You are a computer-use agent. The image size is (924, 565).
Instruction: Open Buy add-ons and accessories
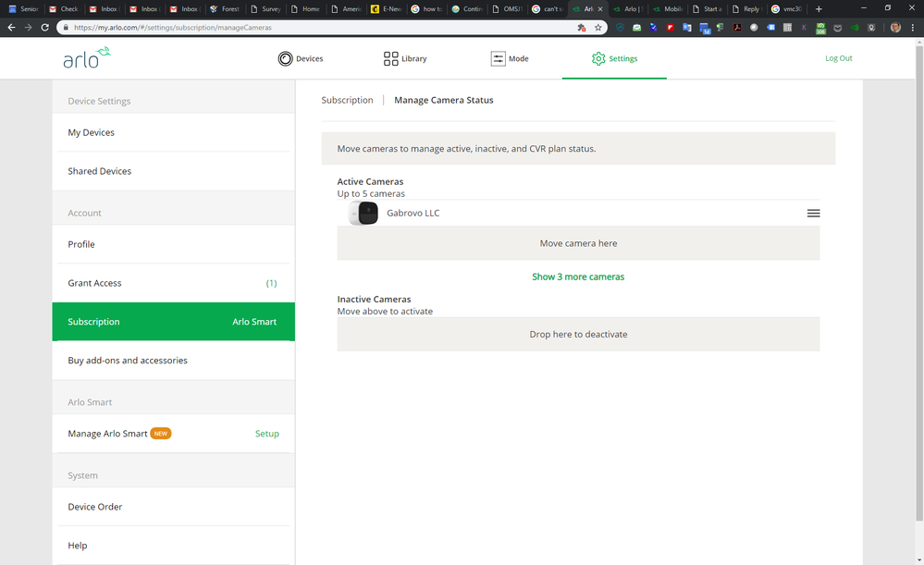tap(173, 360)
